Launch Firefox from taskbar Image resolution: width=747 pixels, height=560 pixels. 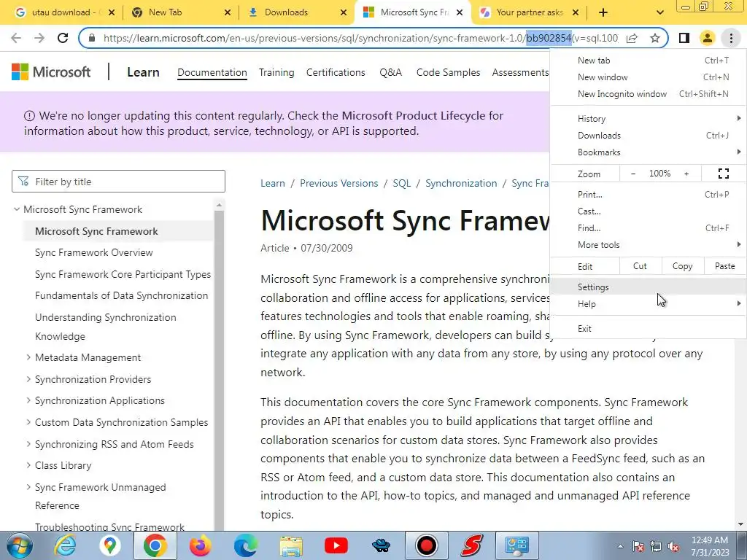click(x=200, y=545)
